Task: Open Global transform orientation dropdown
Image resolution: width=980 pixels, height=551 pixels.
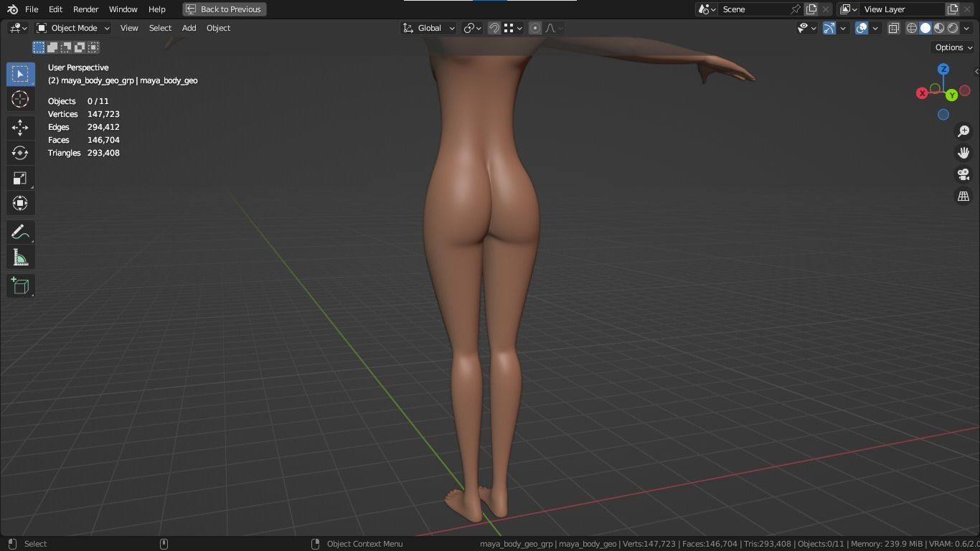Action: click(x=428, y=28)
